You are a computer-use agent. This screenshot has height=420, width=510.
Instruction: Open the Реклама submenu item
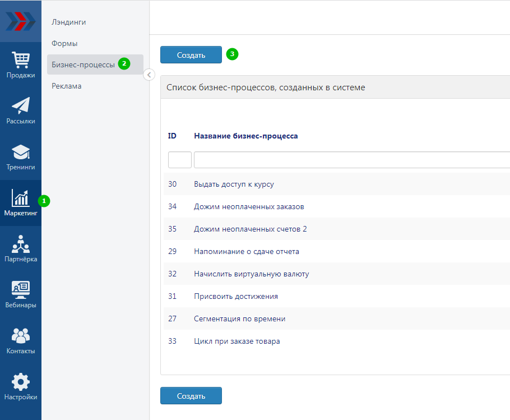[x=66, y=86]
